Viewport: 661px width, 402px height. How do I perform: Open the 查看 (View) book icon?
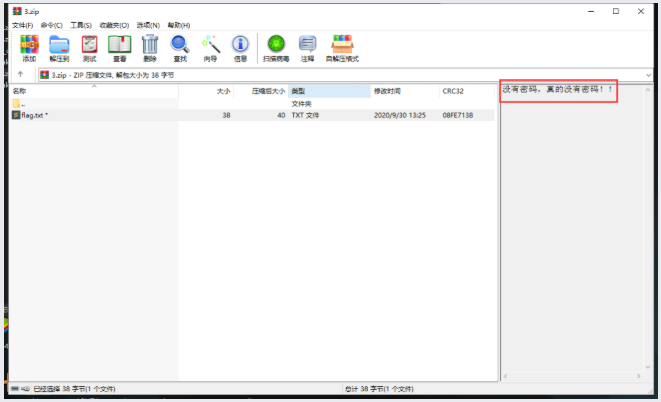click(x=119, y=45)
